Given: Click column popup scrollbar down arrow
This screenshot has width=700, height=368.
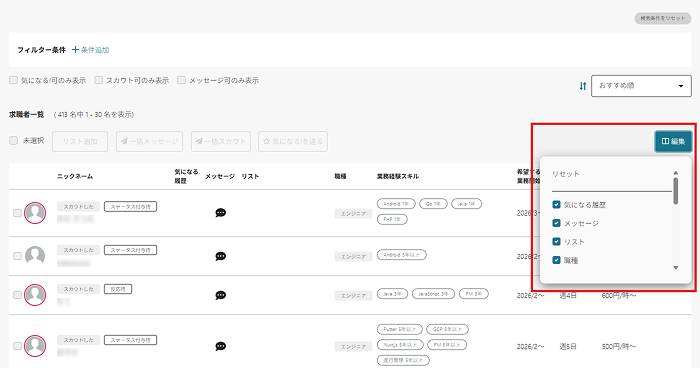Looking at the screenshot, I should point(675,268).
